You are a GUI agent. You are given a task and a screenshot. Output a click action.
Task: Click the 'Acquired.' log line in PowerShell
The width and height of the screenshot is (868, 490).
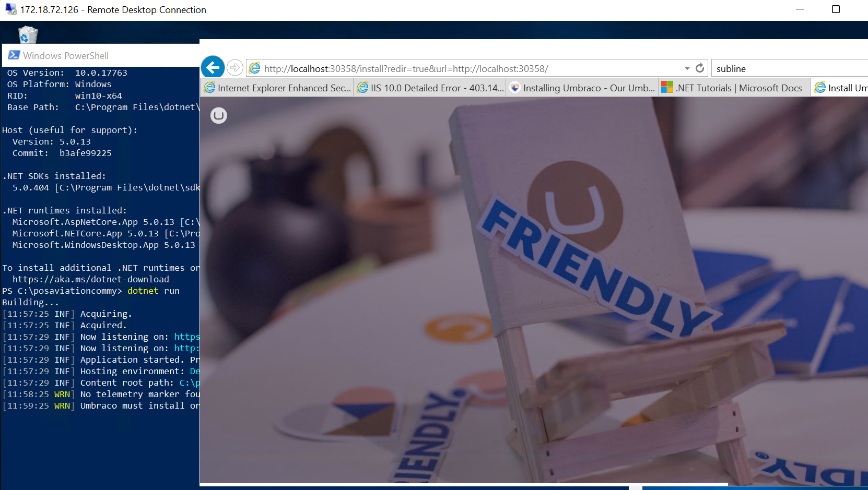coord(65,325)
